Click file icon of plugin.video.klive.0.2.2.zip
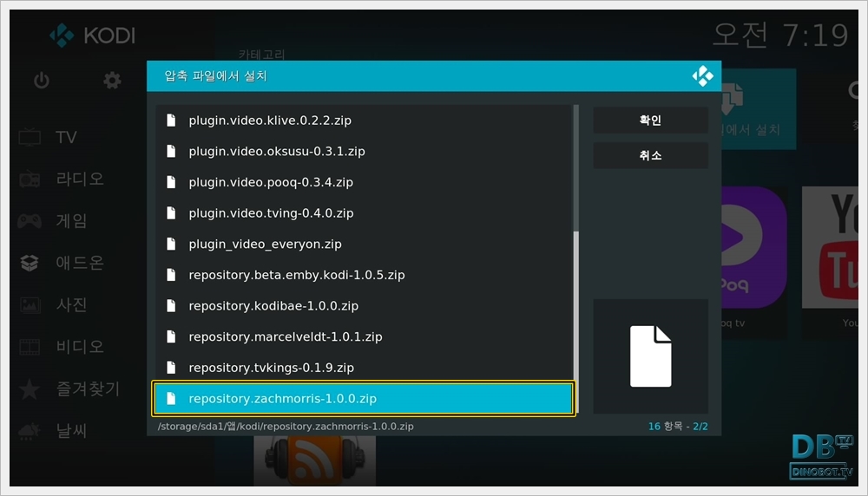The image size is (868, 496). point(171,120)
